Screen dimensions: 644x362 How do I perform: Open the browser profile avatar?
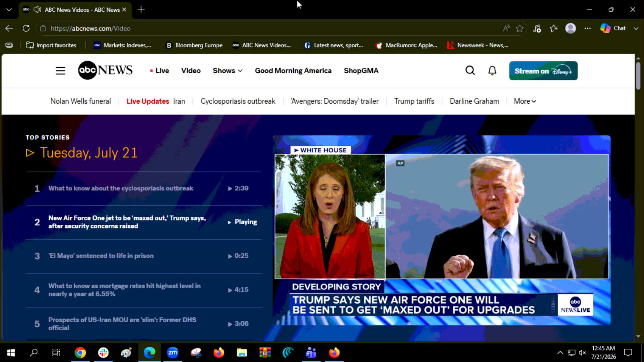tap(570, 28)
